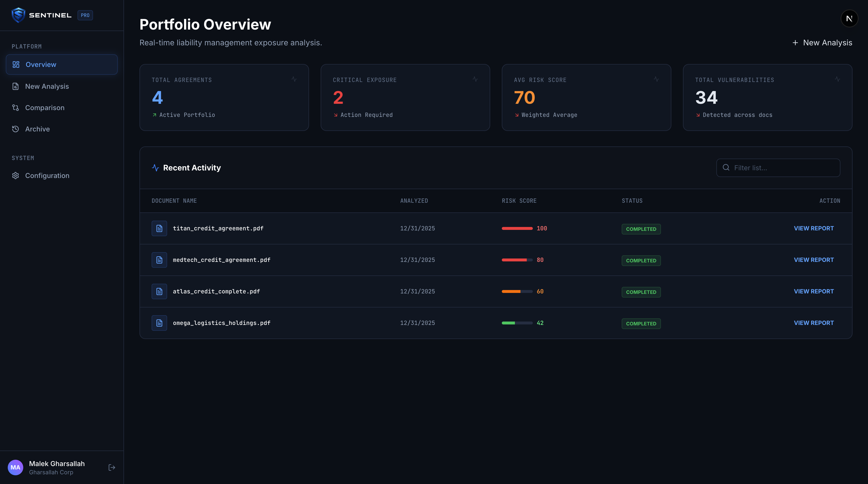Click the omega_logistics_holdings.pdf file icon
This screenshot has height=484, width=868.
pos(159,323)
